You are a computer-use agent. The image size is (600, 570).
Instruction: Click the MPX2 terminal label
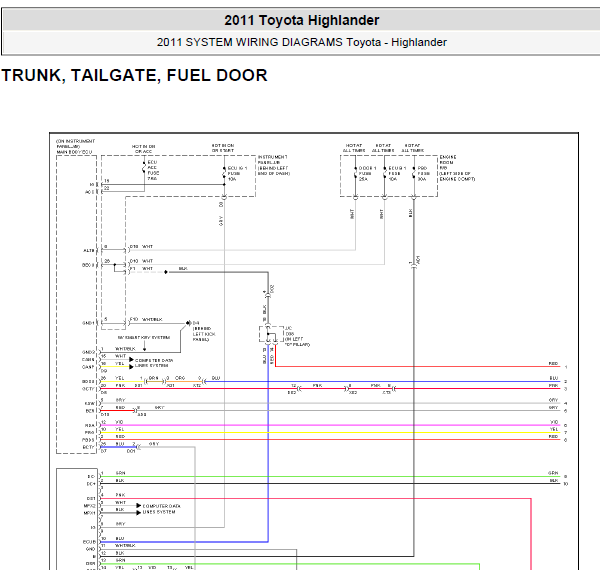click(89, 506)
